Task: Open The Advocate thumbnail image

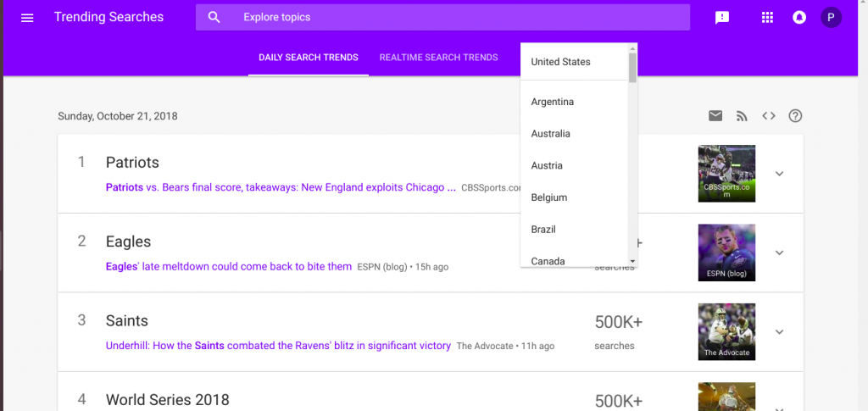Action: [726, 332]
